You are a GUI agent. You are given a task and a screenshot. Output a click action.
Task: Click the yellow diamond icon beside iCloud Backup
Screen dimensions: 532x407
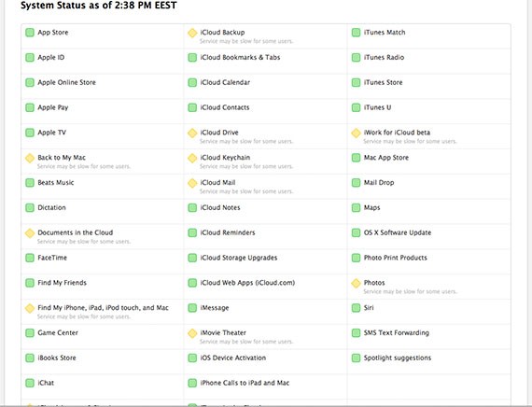coord(192,33)
